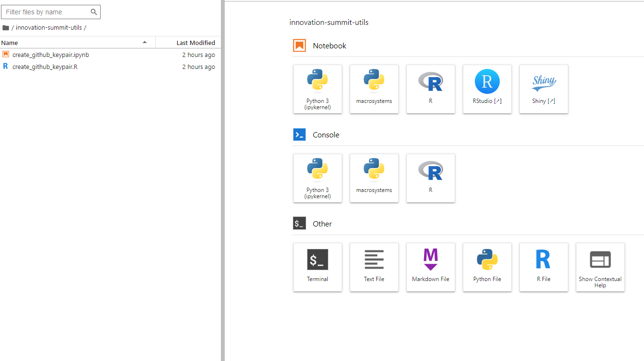Click the '2 hours ago' entry for the .R file
644x361 pixels.
coord(198,67)
